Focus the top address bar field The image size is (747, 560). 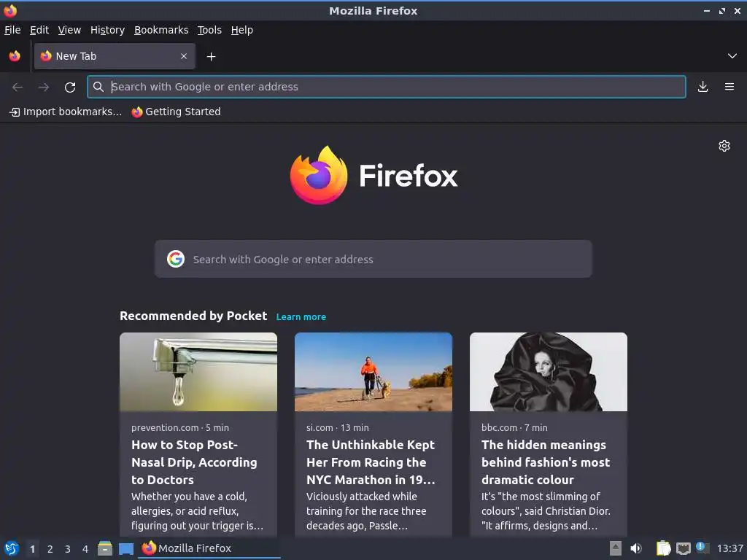tap(387, 87)
